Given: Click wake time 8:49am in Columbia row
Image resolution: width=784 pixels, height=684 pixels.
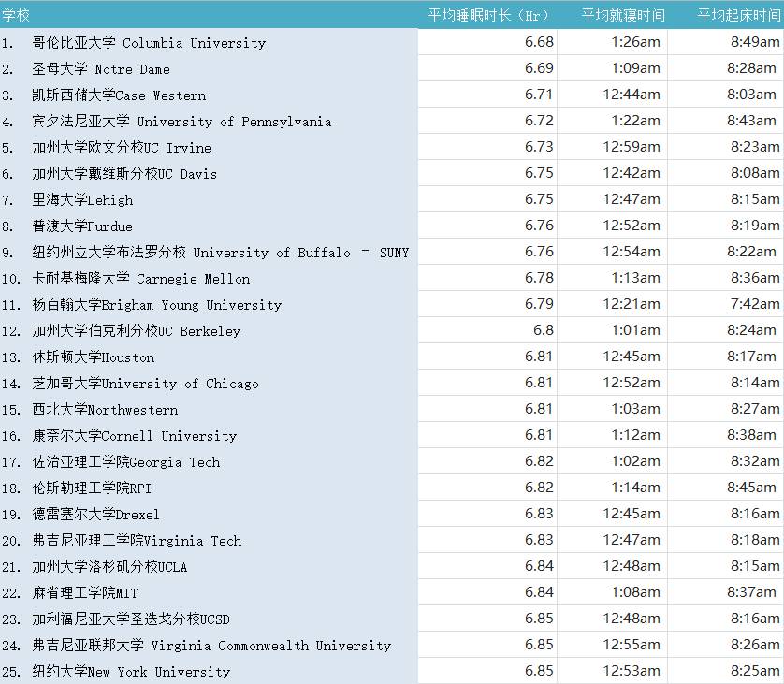Looking at the screenshot, I should [755, 41].
